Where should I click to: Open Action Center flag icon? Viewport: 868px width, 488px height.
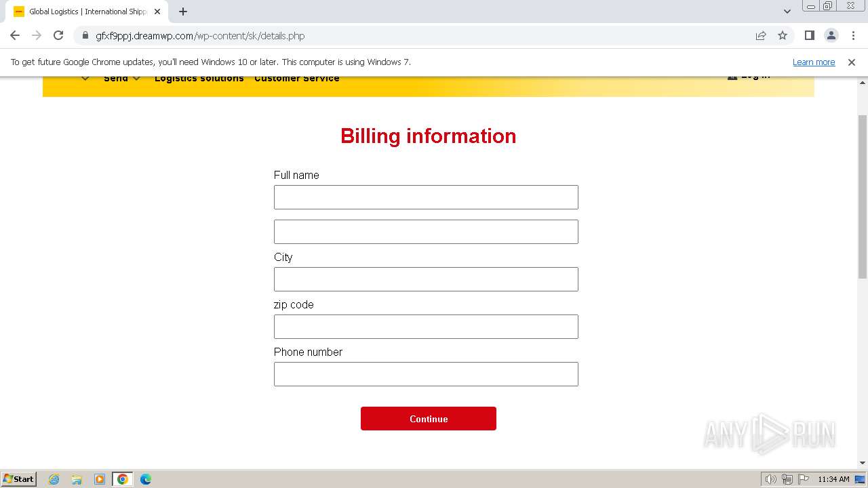(x=804, y=479)
